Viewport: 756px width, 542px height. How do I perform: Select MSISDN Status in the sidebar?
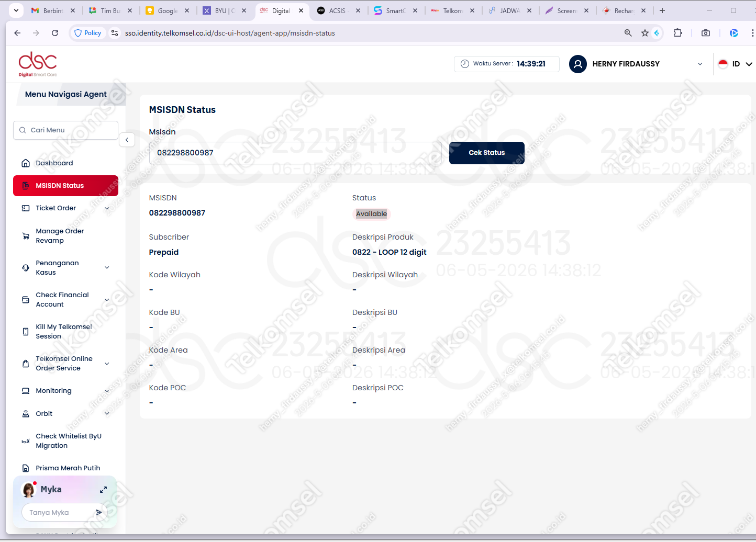click(65, 186)
